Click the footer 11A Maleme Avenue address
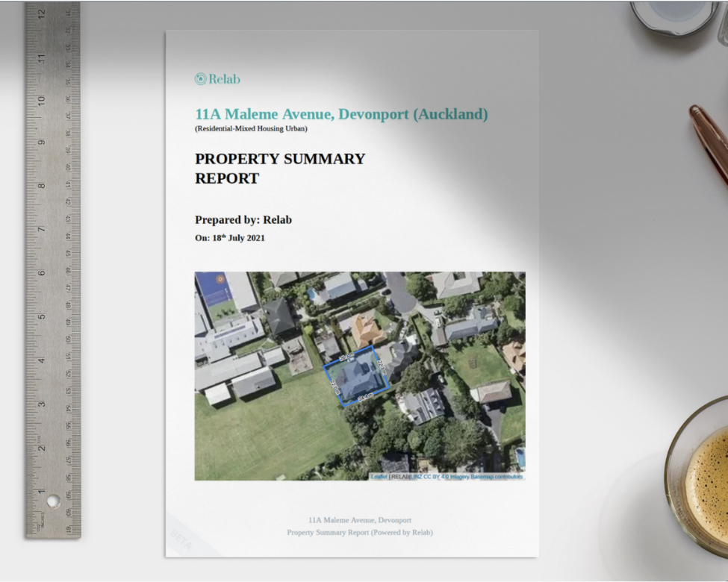Screen dimensions: 728x582 click(x=362, y=520)
